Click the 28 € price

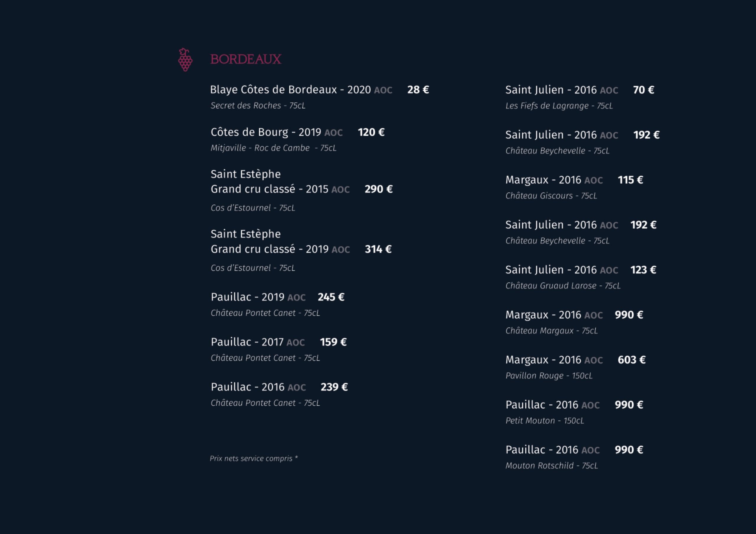click(x=418, y=90)
